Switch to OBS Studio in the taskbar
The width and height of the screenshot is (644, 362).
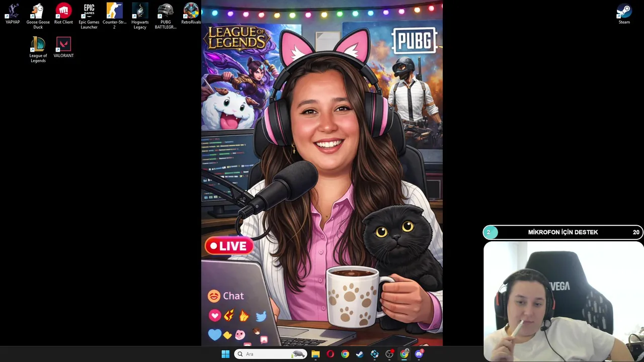389,354
